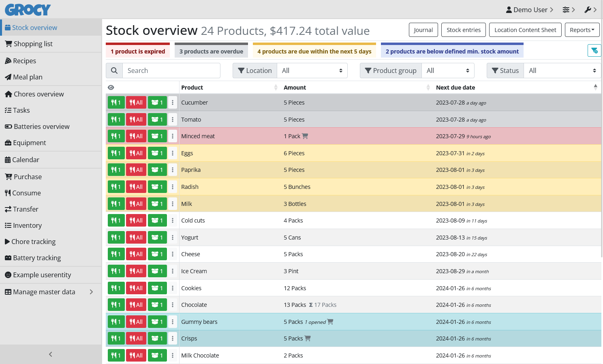Mark 1 Minced meat as opened

tap(157, 136)
